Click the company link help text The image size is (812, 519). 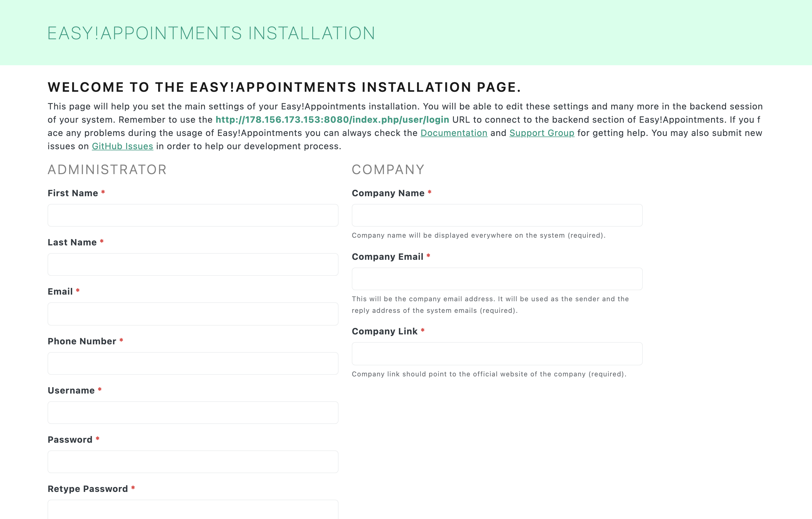pos(489,374)
